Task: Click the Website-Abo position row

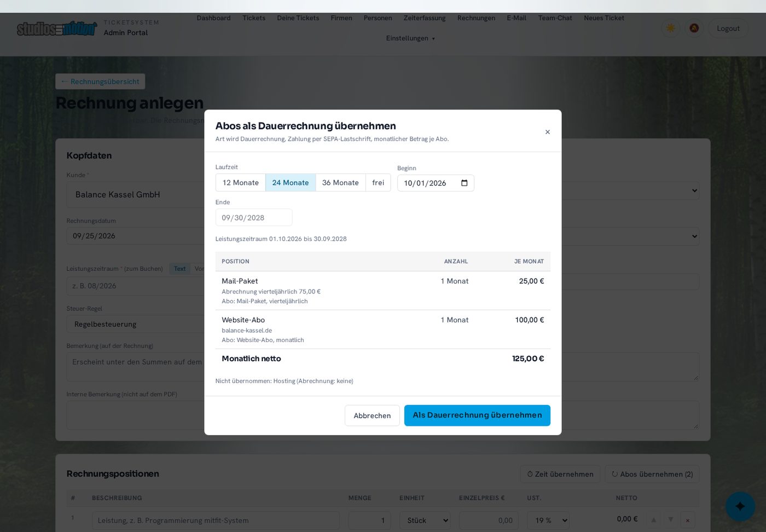Action: (383, 329)
